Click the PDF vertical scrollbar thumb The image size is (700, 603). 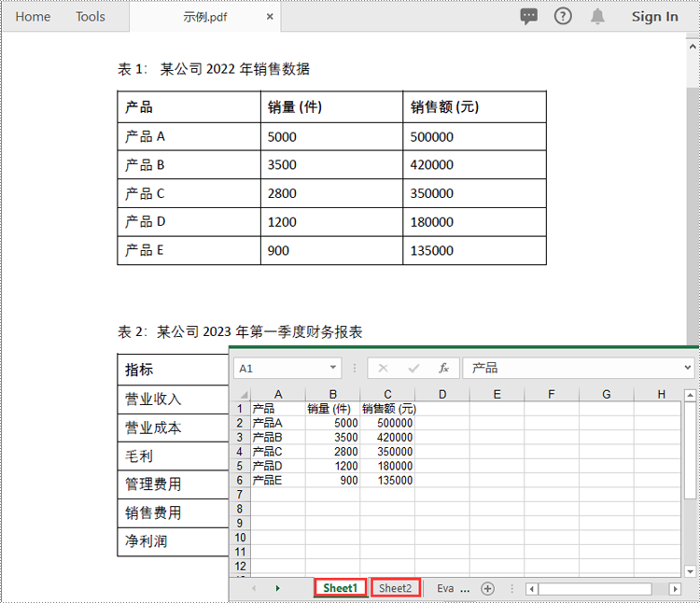point(693,217)
